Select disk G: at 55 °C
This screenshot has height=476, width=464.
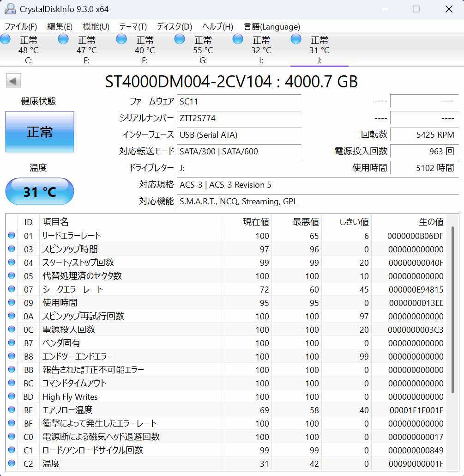click(x=203, y=49)
